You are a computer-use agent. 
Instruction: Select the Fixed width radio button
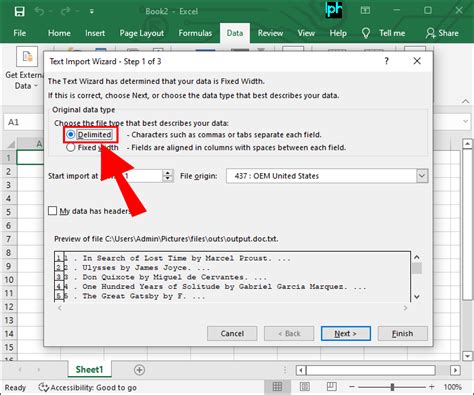(70, 147)
